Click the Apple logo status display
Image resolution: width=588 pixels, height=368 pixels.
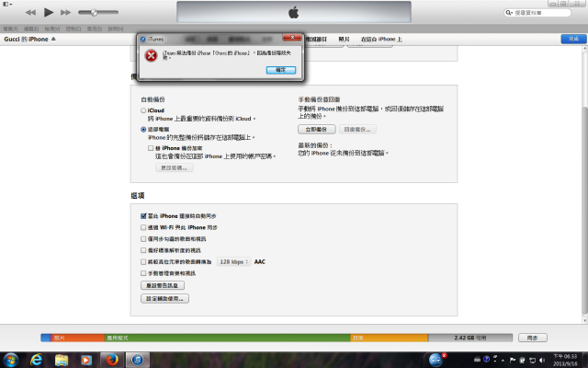click(x=294, y=12)
